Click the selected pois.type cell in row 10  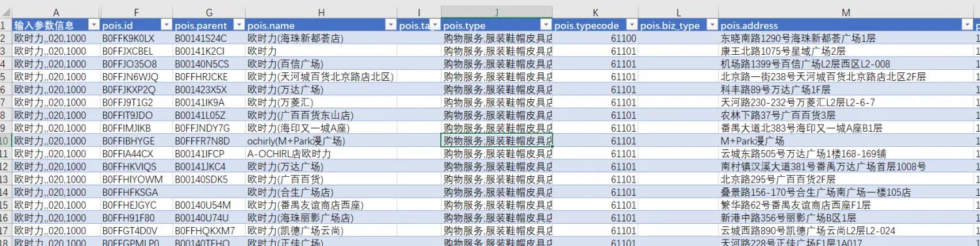point(497,140)
